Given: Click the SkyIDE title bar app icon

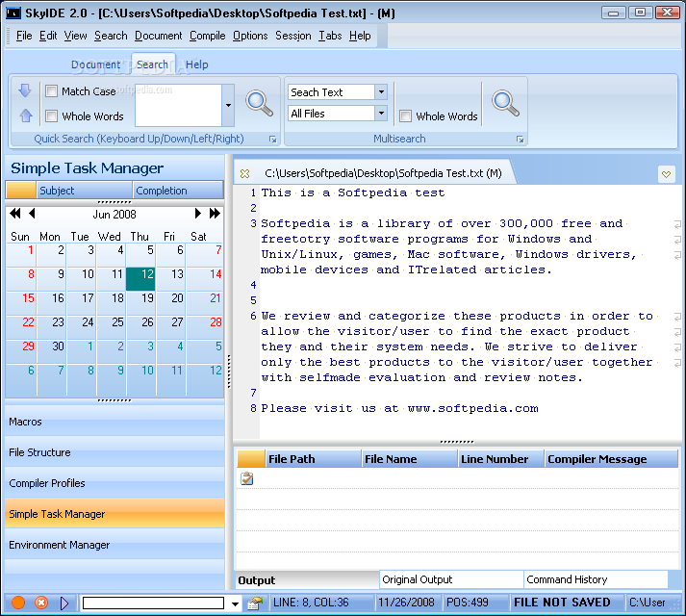Looking at the screenshot, I should (x=13, y=13).
